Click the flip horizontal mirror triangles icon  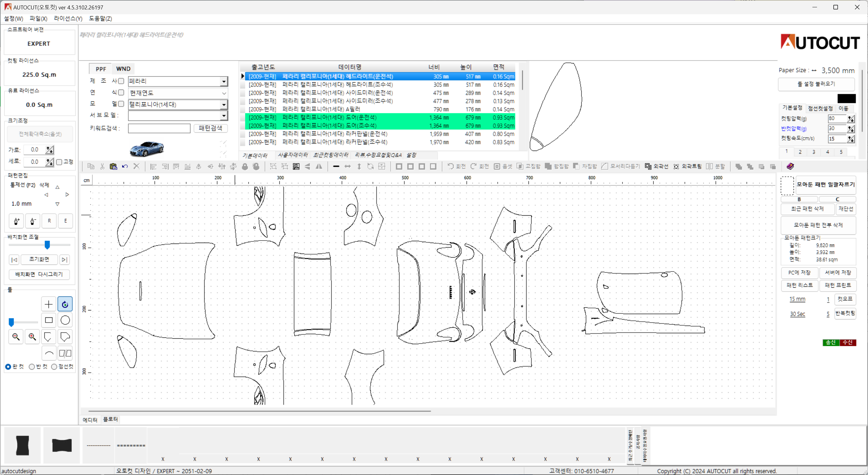point(319,166)
